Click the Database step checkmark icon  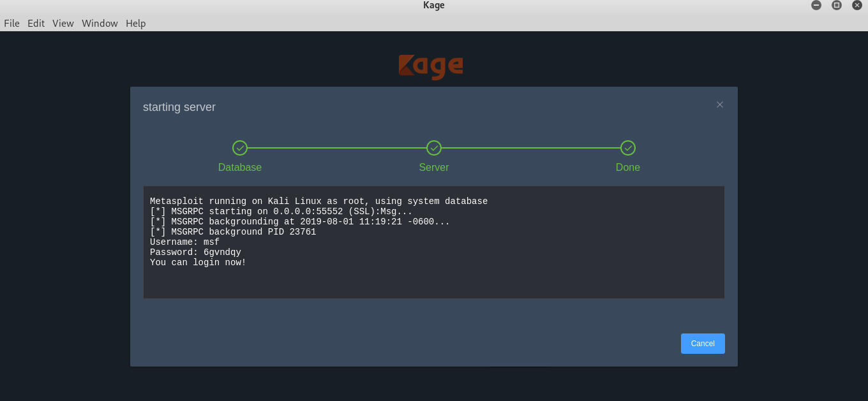[240, 147]
